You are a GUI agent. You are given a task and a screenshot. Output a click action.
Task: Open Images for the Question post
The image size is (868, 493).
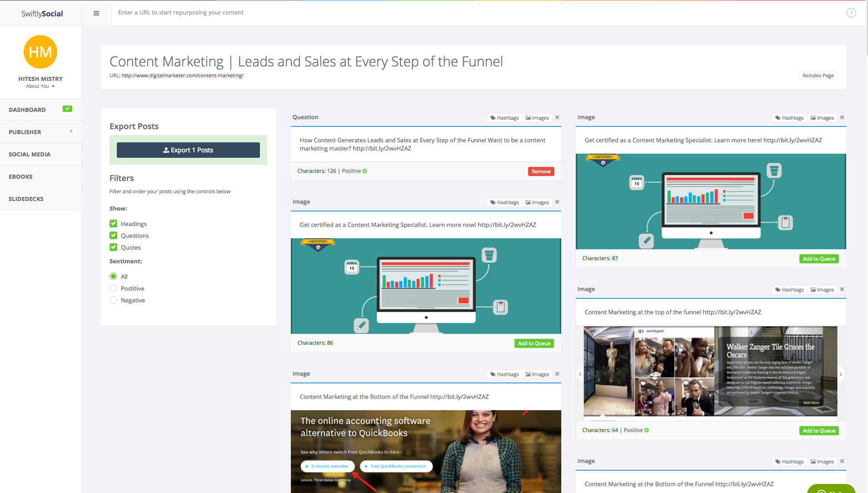(537, 118)
